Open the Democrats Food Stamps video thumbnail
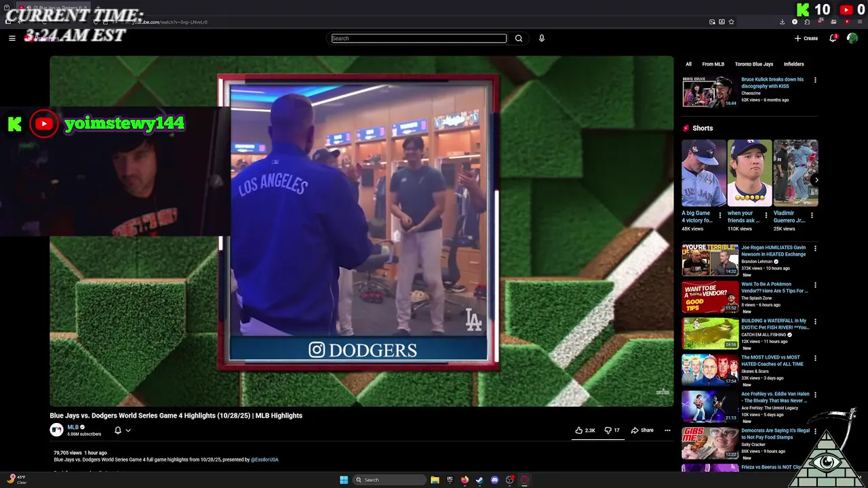The width and height of the screenshot is (868, 488). (x=710, y=443)
